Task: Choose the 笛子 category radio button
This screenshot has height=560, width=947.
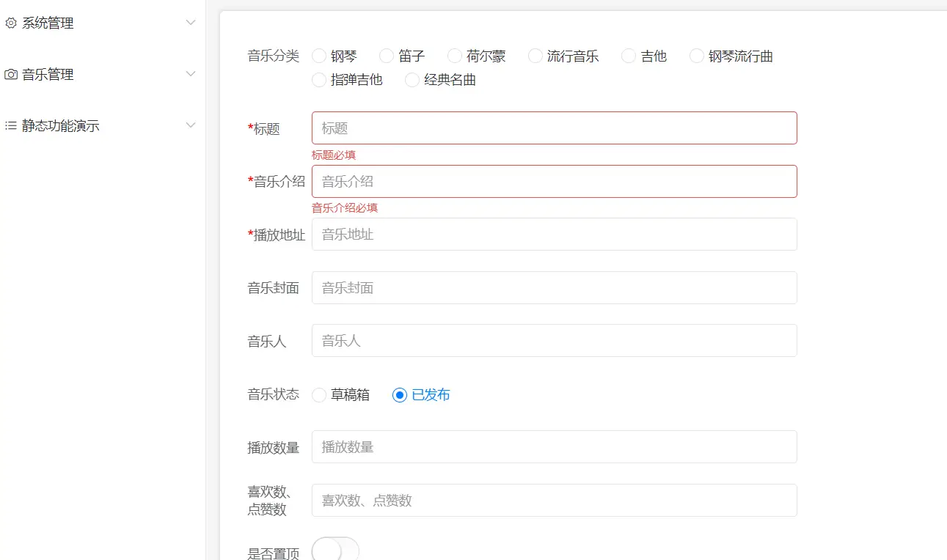Action: (387, 56)
